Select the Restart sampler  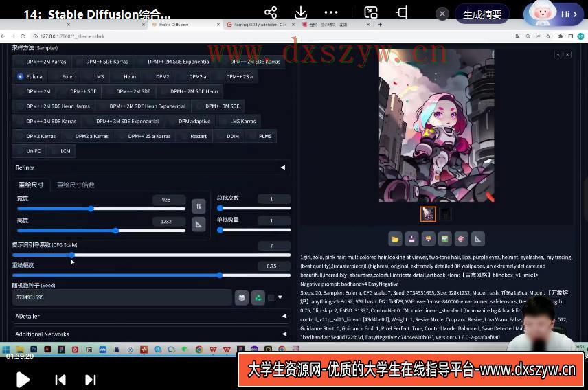[194, 136]
